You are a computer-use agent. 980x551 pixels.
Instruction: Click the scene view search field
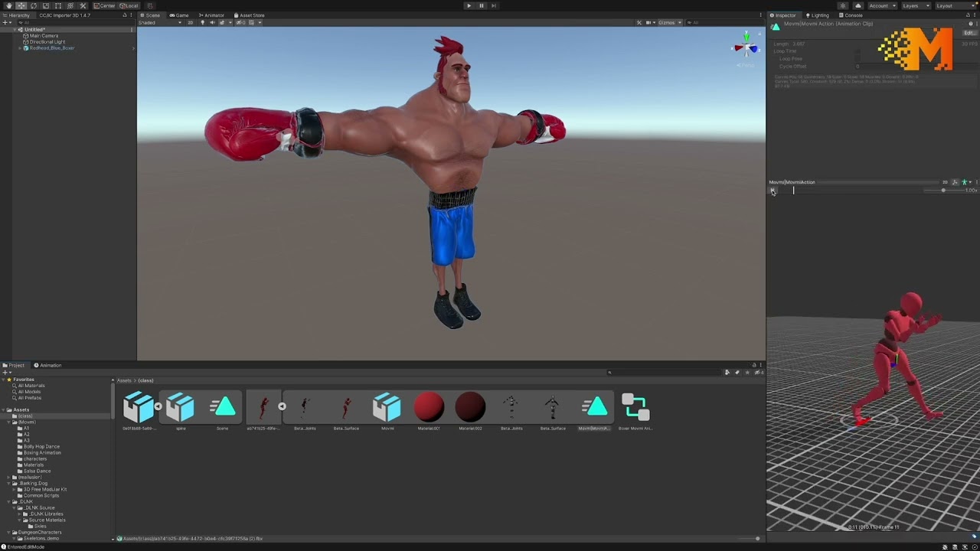pyautogui.click(x=724, y=23)
